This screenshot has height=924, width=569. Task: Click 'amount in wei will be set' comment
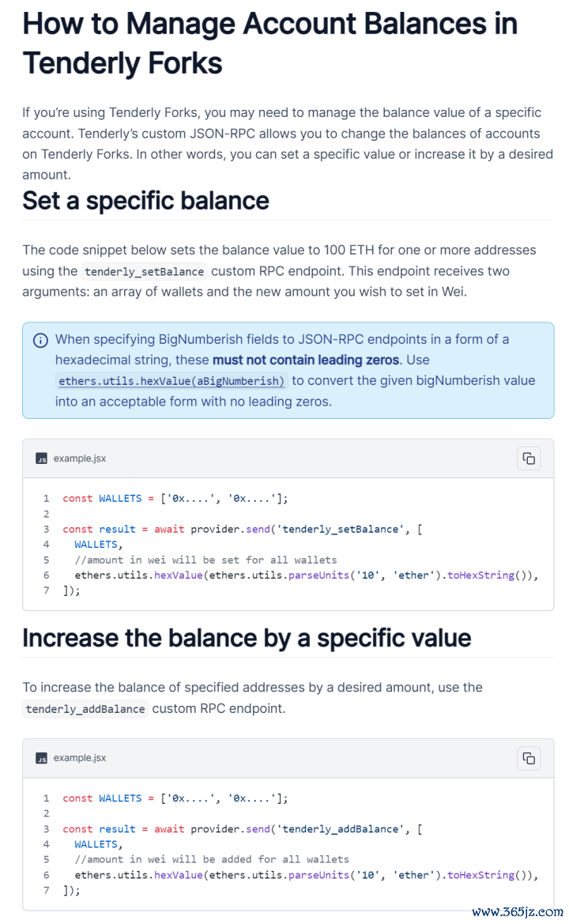tap(205, 560)
